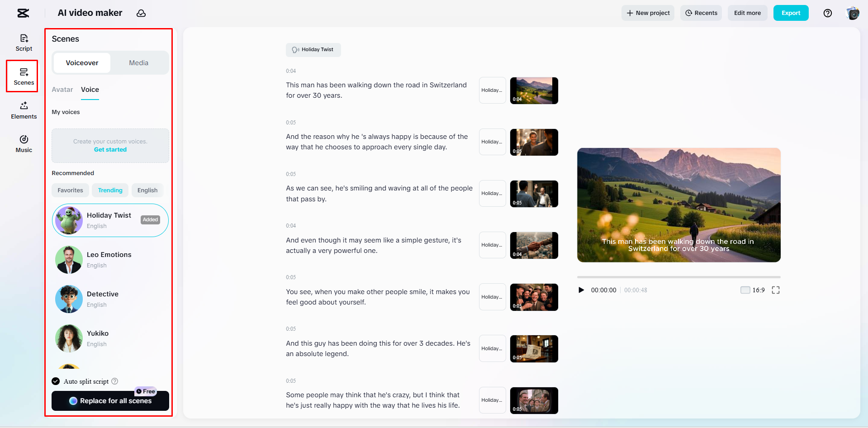
Task: Select the waving man scene thumbnail
Action: click(x=534, y=194)
